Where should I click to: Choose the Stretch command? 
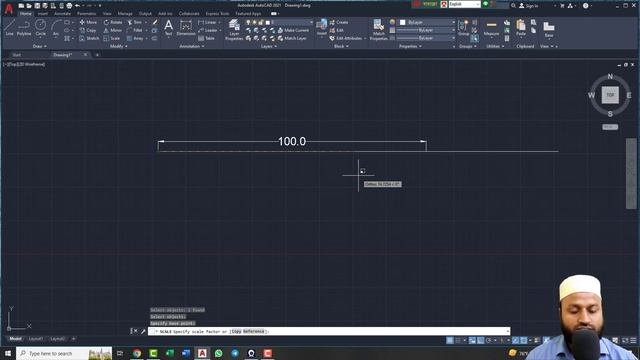pyautogui.click(x=89, y=38)
